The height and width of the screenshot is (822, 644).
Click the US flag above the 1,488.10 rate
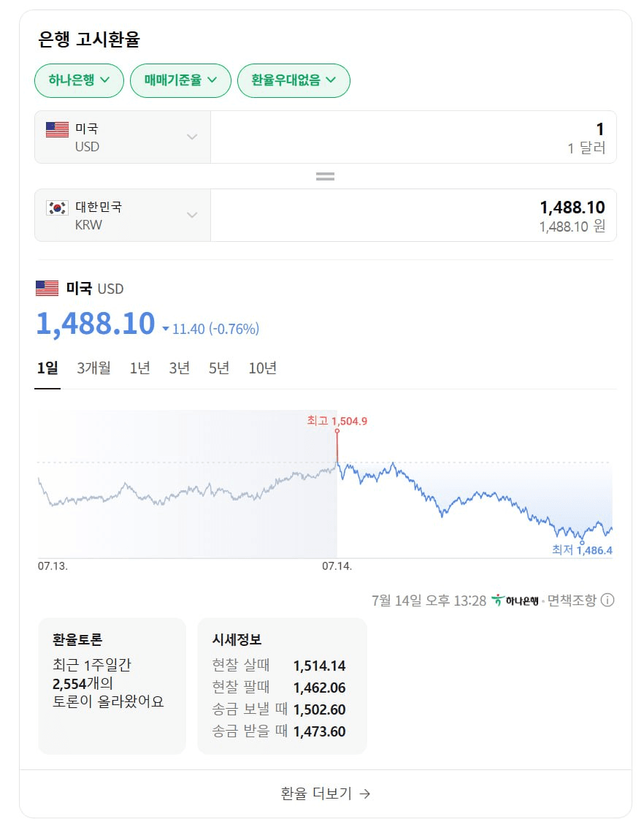pos(47,289)
